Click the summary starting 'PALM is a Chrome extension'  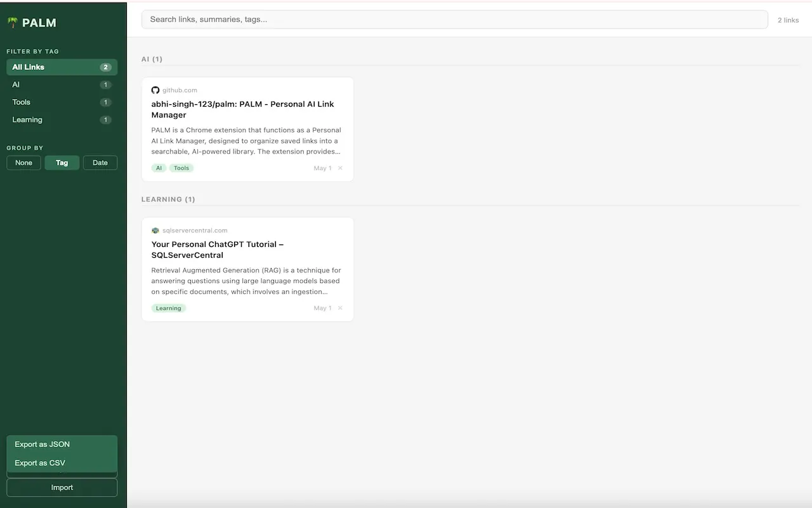pyautogui.click(x=246, y=141)
